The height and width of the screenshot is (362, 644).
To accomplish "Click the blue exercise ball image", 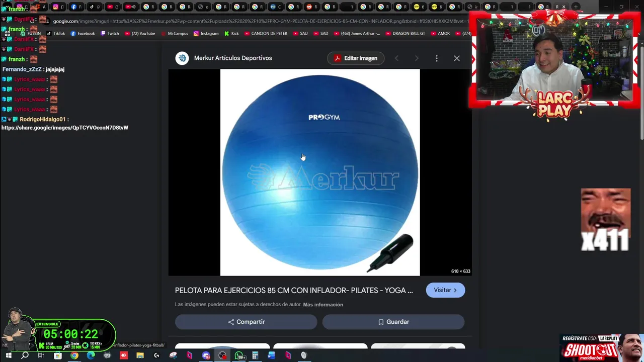I will (x=320, y=172).
